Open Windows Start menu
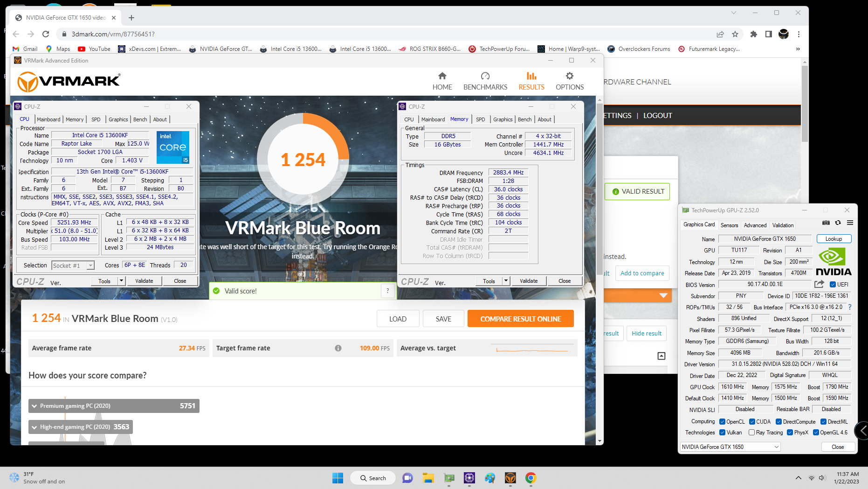 click(338, 478)
